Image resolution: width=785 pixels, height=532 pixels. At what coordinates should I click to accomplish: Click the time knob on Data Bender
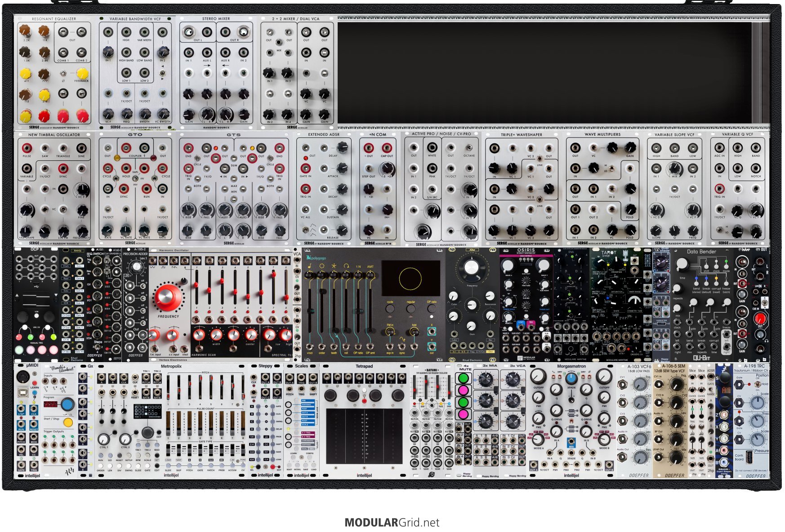tap(682, 265)
